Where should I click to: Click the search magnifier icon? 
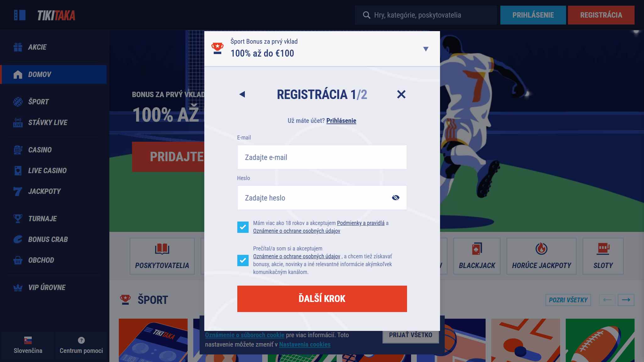(366, 15)
